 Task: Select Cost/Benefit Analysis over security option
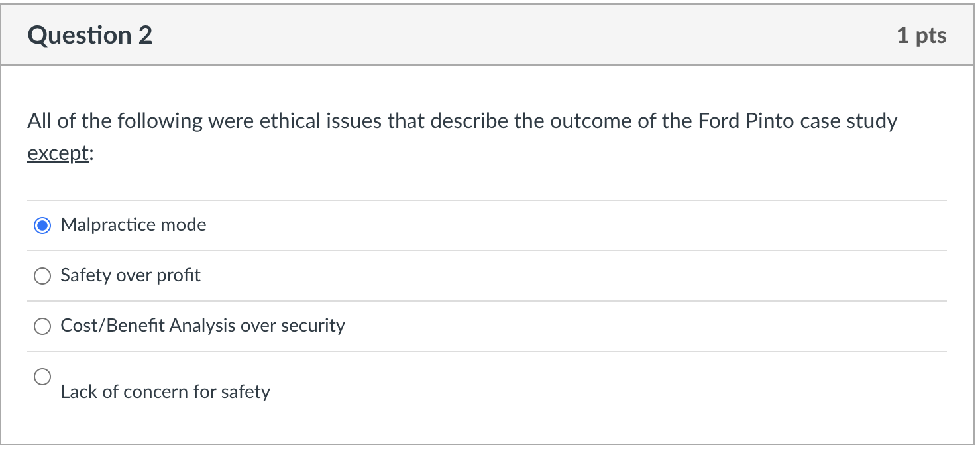pyautogui.click(x=42, y=326)
